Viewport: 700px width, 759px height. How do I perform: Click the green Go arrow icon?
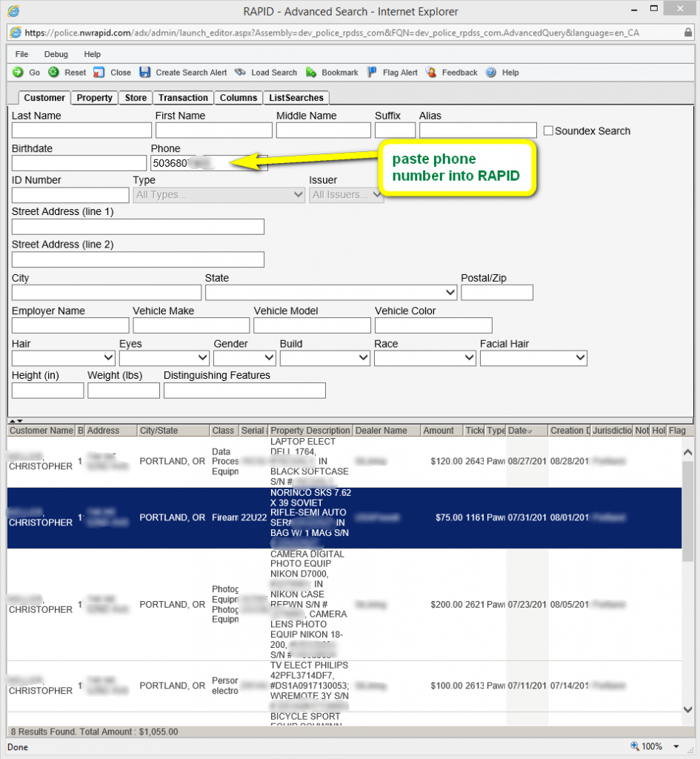18,73
